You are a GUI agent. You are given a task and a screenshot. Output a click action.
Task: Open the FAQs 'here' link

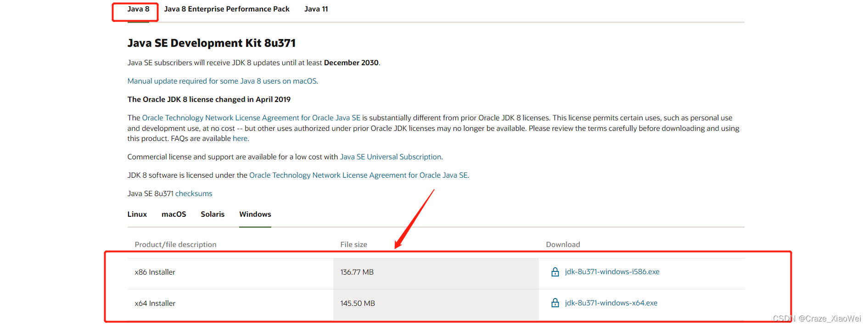pyautogui.click(x=240, y=139)
